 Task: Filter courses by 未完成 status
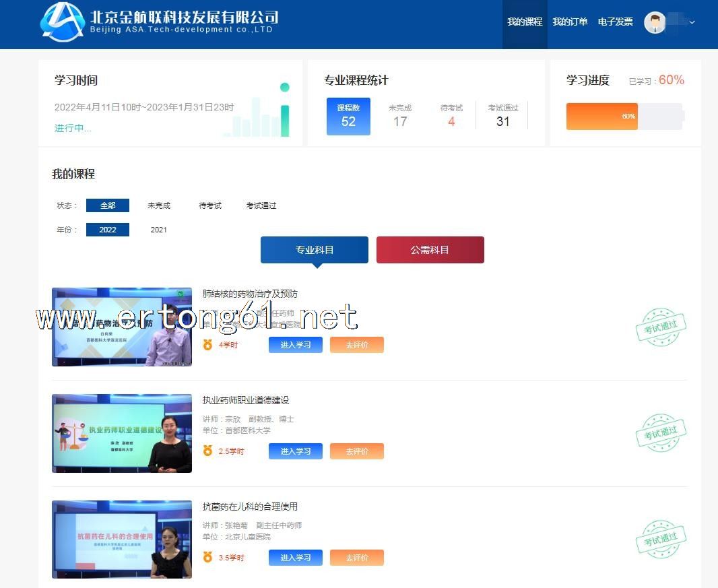[159, 205]
